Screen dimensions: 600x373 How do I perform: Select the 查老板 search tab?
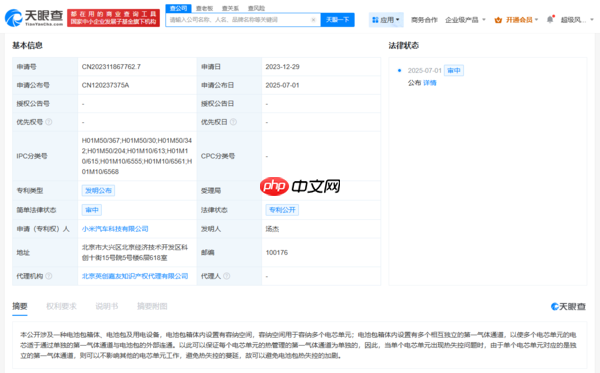point(204,8)
